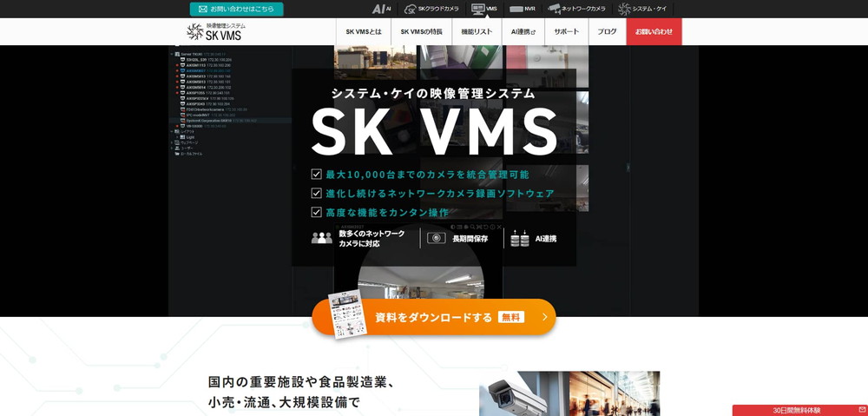Image resolution: width=868 pixels, height=416 pixels.
Task: Open the AI連携 menu item
Action: point(523,31)
